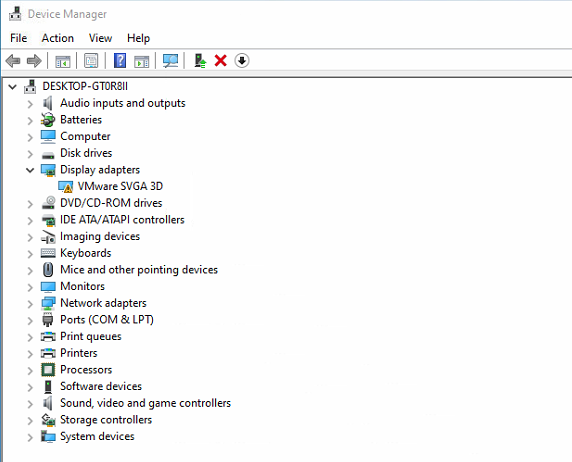Collapse the DESKTOP-GT0R8II root node
Image resolution: width=572 pixels, height=462 pixels.
click(13, 87)
